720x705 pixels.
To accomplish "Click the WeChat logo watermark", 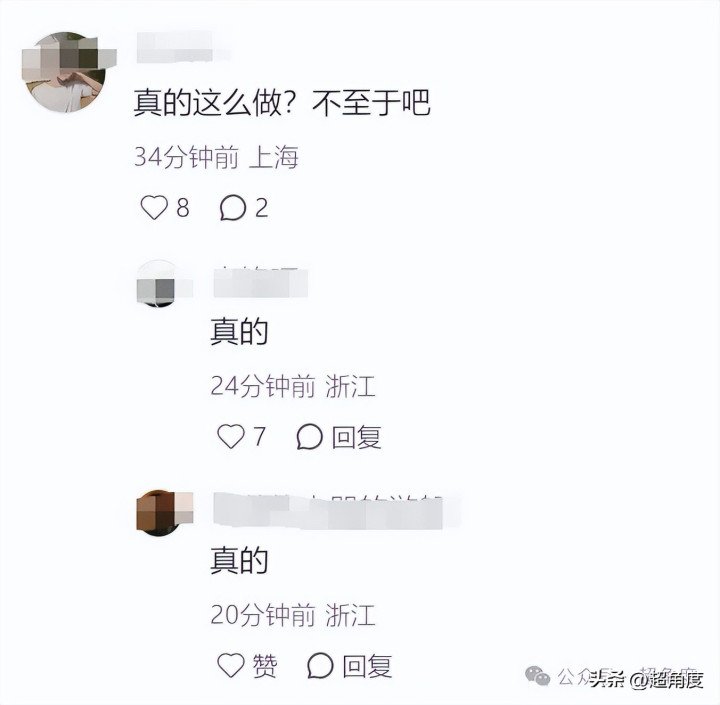I will (x=538, y=676).
